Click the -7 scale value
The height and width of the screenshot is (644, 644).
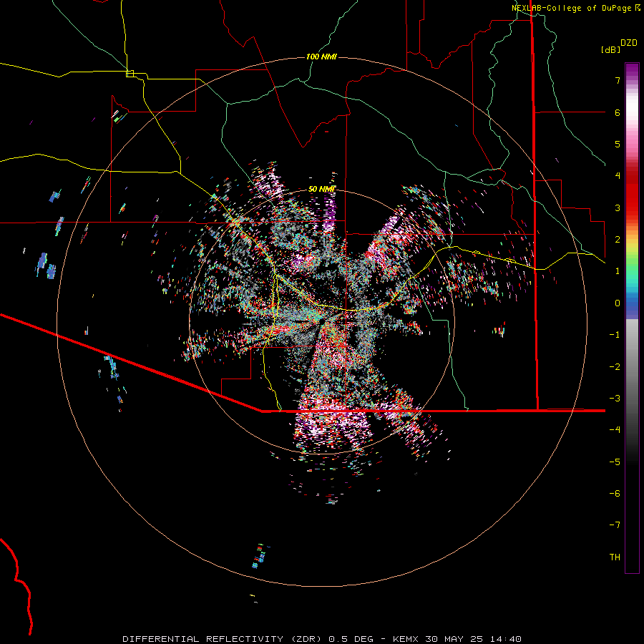615,525
